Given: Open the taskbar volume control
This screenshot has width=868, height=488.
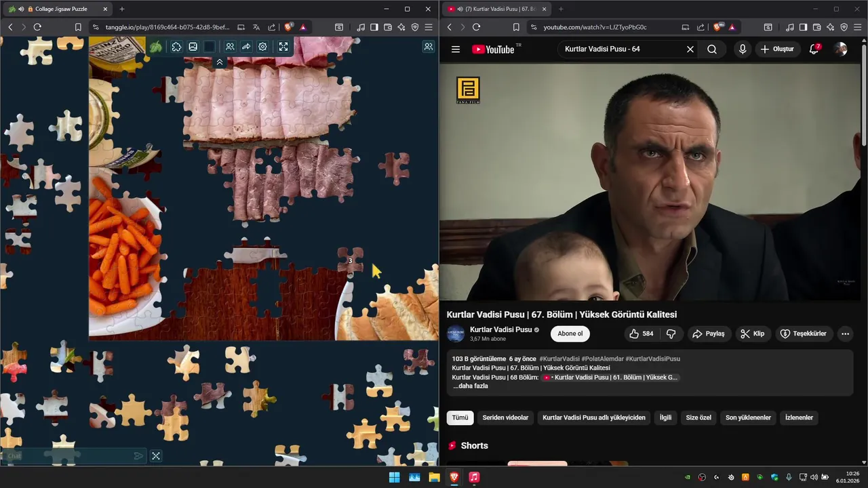Looking at the screenshot, I should (x=814, y=477).
